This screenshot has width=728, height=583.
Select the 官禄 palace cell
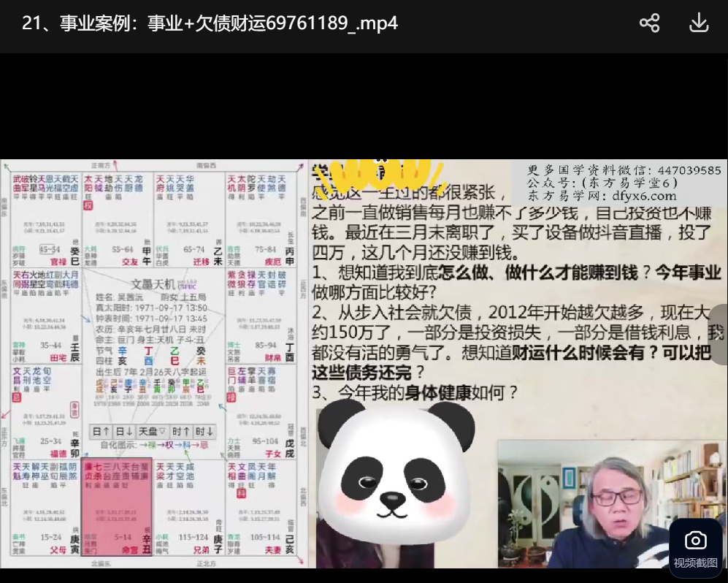click(47, 218)
